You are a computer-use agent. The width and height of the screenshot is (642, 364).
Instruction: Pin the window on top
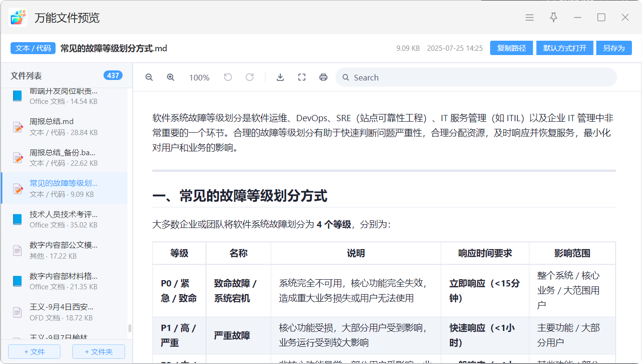553,17
